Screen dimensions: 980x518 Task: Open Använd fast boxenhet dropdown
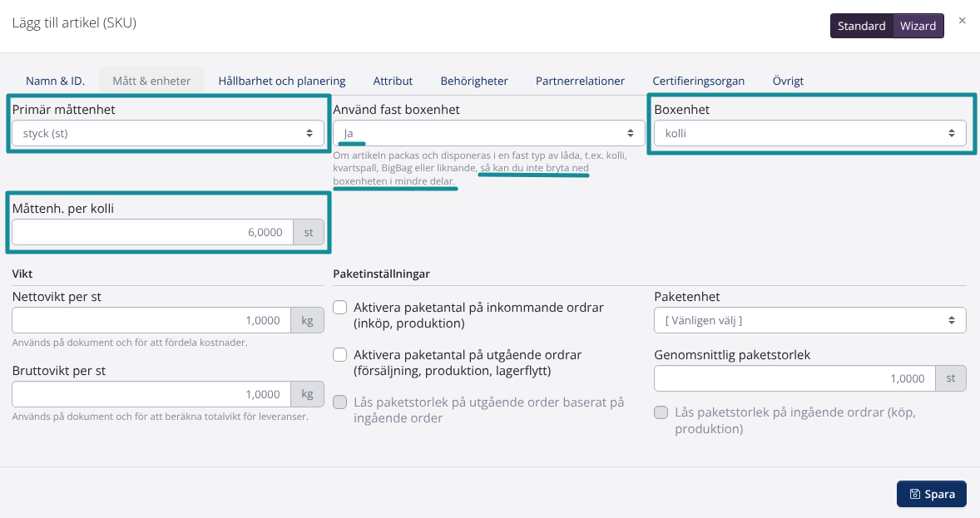pos(488,133)
